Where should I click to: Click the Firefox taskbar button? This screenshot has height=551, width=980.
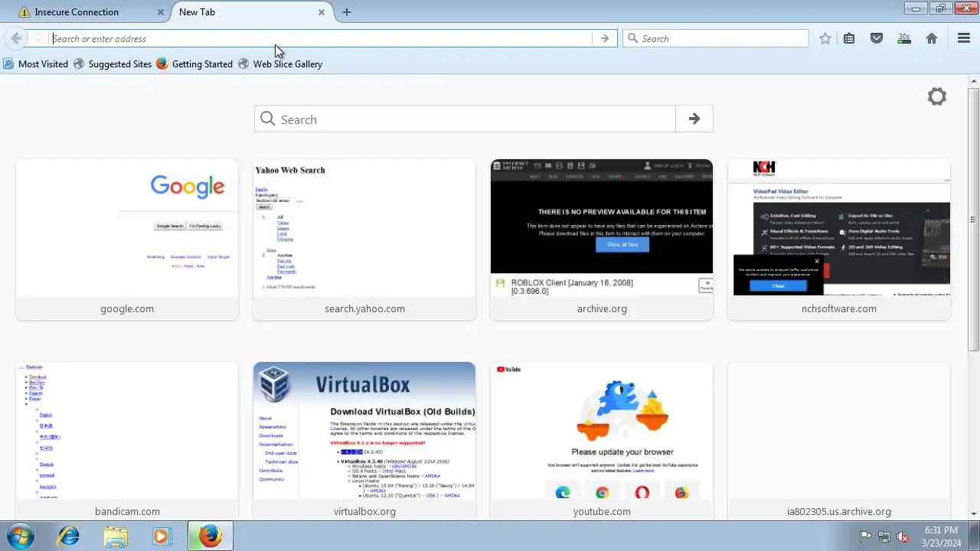(x=210, y=536)
